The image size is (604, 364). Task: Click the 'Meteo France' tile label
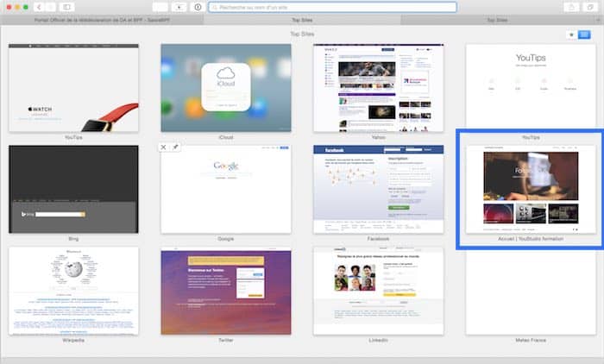(531, 340)
